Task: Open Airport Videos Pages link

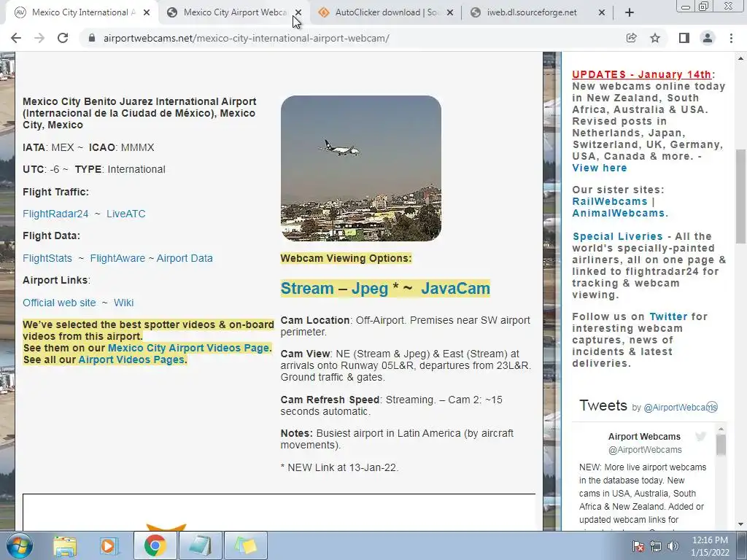Action: pyautogui.click(x=131, y=359)
